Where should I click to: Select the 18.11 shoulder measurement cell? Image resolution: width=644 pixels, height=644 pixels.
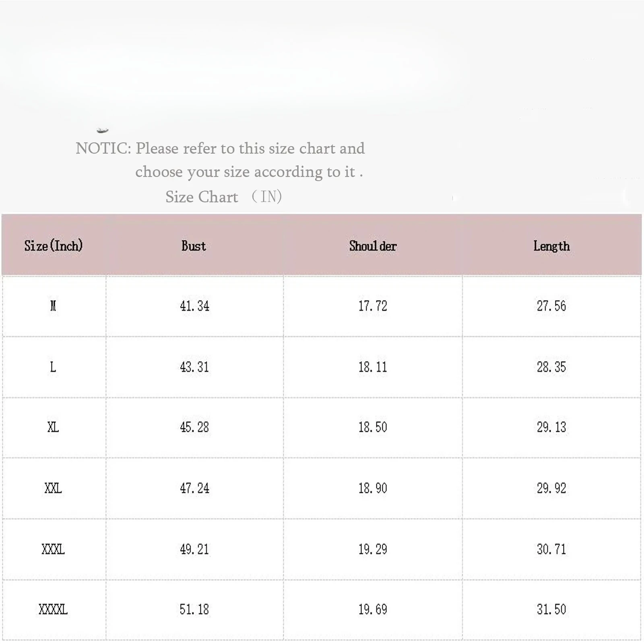[x=373, y=367]
